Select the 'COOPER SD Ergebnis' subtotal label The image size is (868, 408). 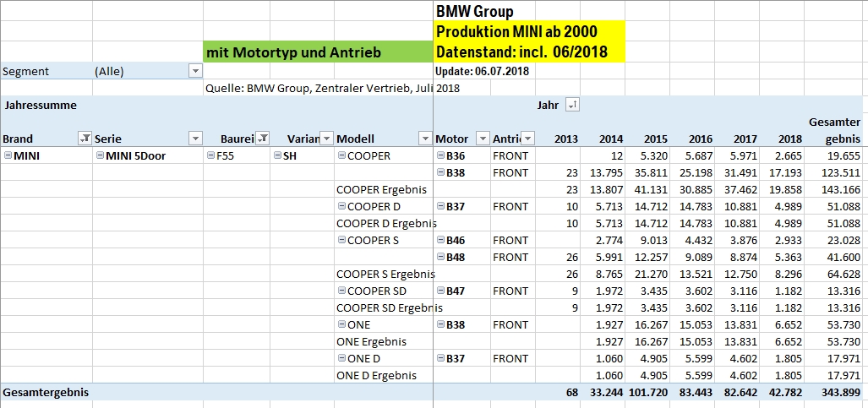(390, 307)
